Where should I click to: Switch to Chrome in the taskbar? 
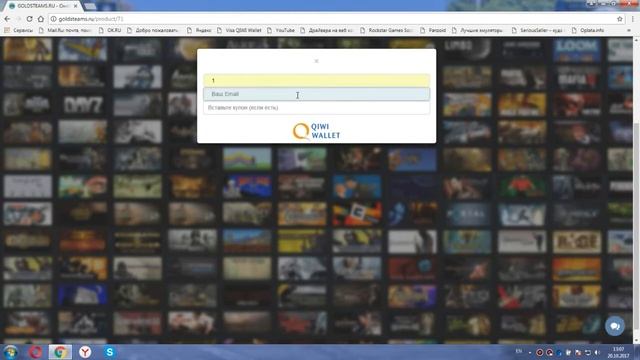coord(60,352)
